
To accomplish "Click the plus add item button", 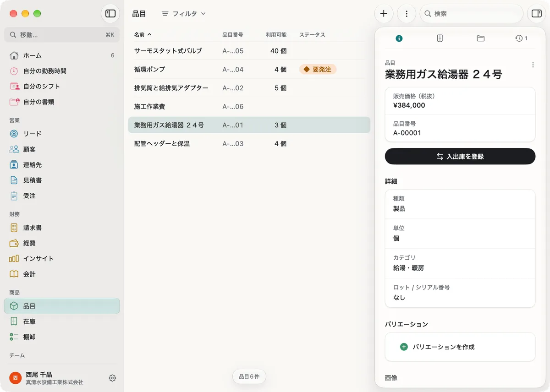I will click(384, 14).
